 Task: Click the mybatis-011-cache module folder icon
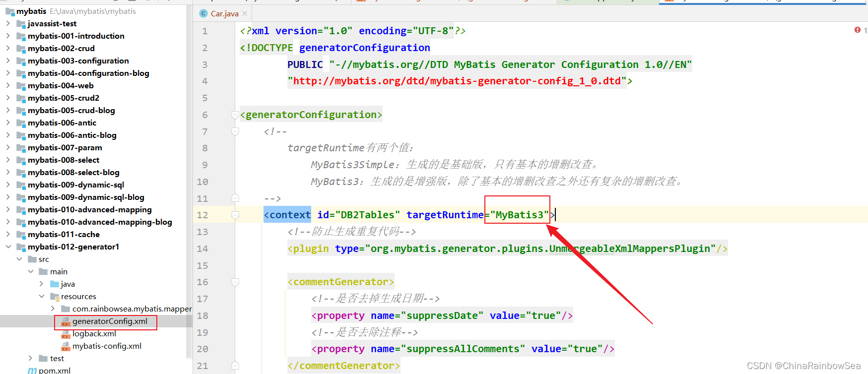tap(21, 235)
